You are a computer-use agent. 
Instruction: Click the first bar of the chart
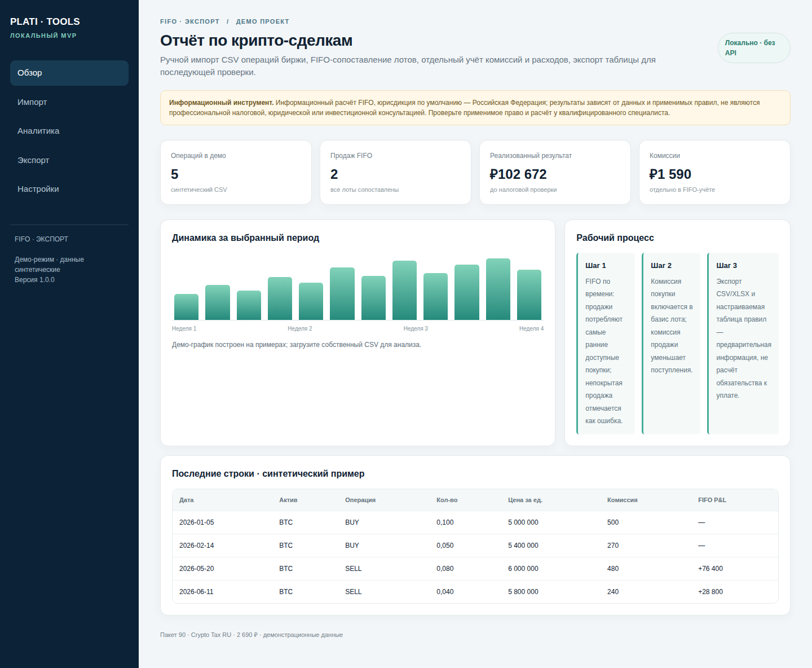(186, 307)
